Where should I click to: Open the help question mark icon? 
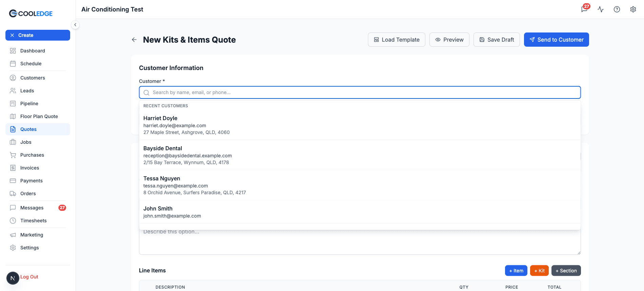tap(617, 9)
